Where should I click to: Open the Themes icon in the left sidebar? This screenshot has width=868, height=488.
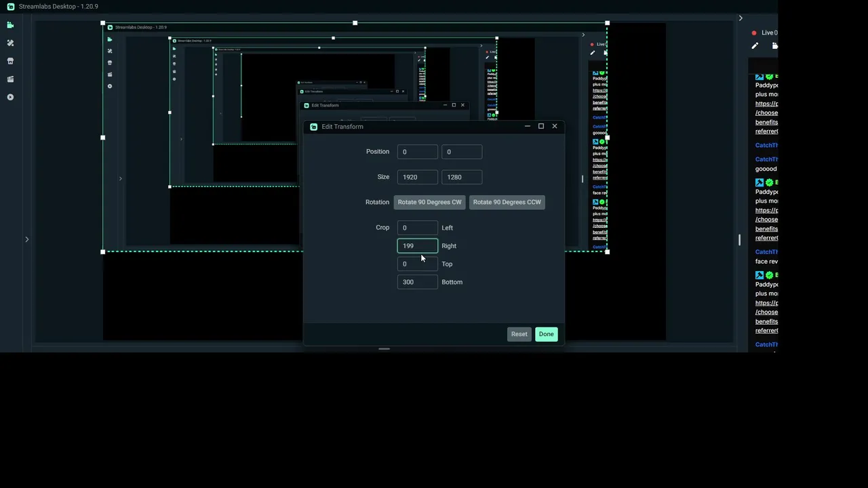[x=10, y=43]
